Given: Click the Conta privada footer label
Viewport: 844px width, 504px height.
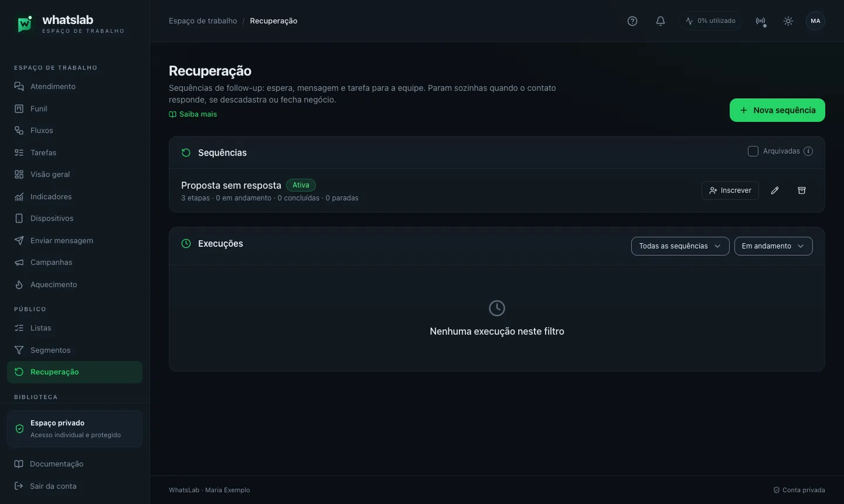Looking at the screenshot, I should (799, 490).
